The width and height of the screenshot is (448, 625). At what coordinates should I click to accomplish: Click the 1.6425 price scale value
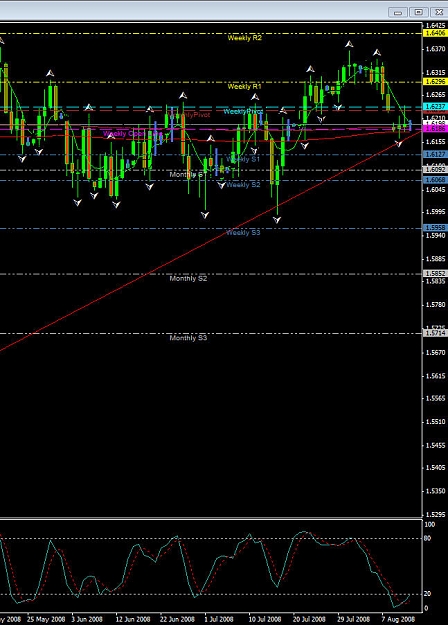click(436, 26)
